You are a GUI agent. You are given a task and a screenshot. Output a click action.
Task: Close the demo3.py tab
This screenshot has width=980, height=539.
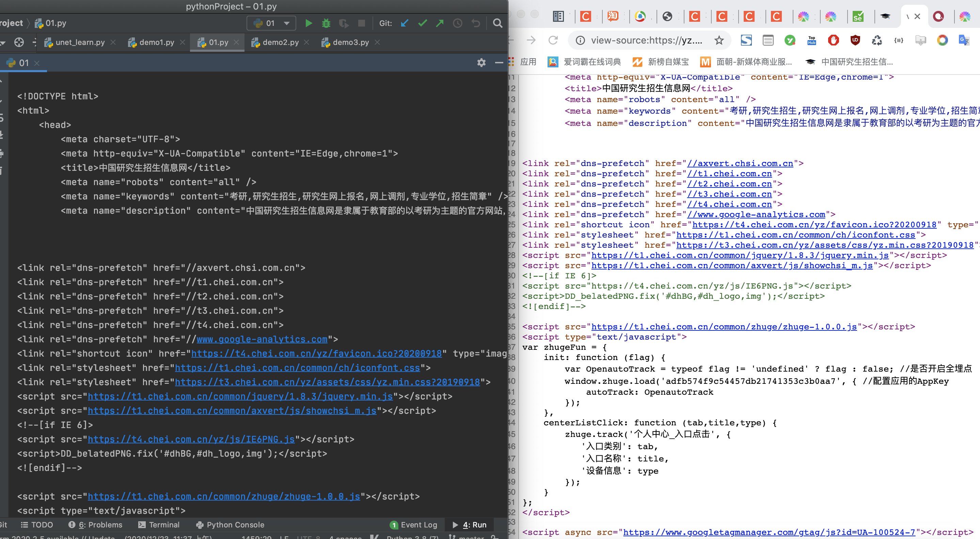coord(377,42)
